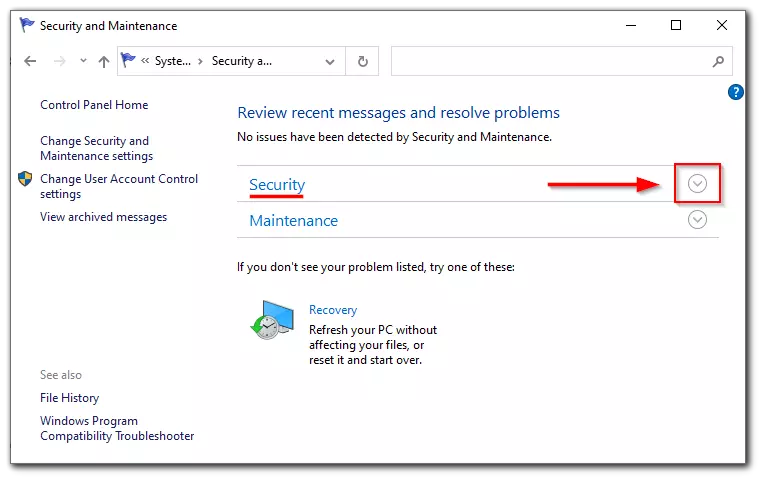This screenshot has width=764, height=482.
Task: Open Windows Program Compatibility Troubleshooter
Action: tap(117, 428)
